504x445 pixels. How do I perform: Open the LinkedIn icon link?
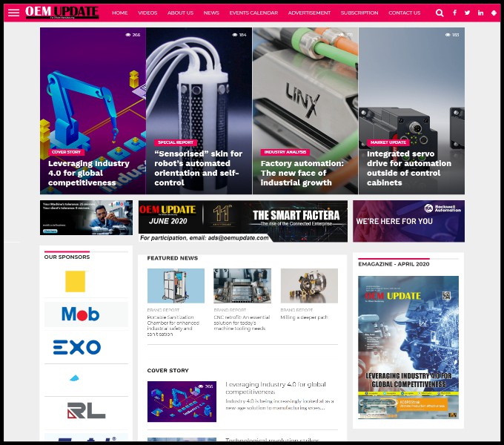click(480, 13)
